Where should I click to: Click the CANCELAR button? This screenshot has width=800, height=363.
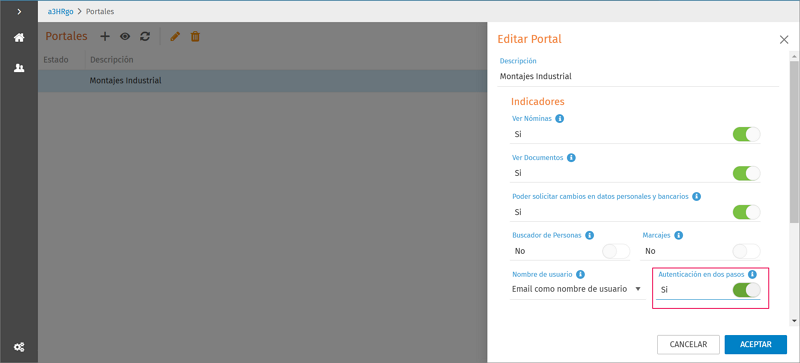point(688,345)
